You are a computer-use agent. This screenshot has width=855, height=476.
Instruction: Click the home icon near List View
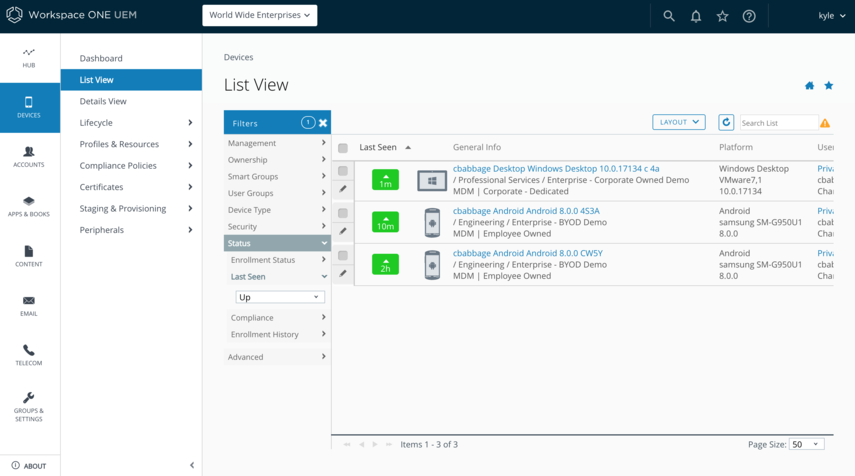click(x=809, y=86)
